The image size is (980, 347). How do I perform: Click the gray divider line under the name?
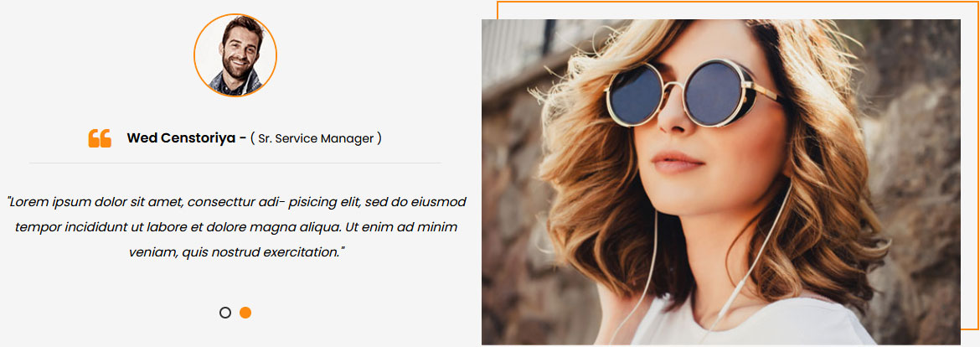coord(235,163)
